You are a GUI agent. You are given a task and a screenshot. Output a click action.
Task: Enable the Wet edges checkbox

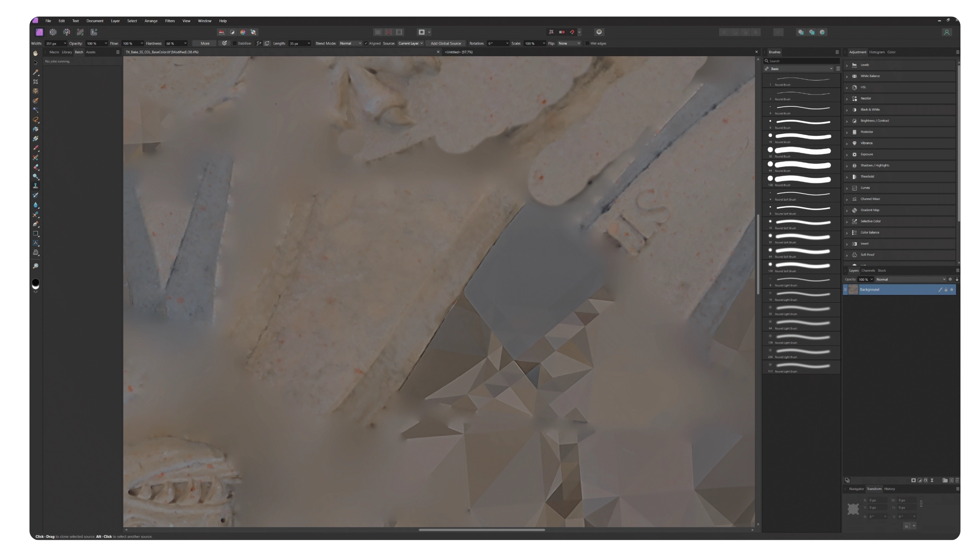[x=587, y=43]
